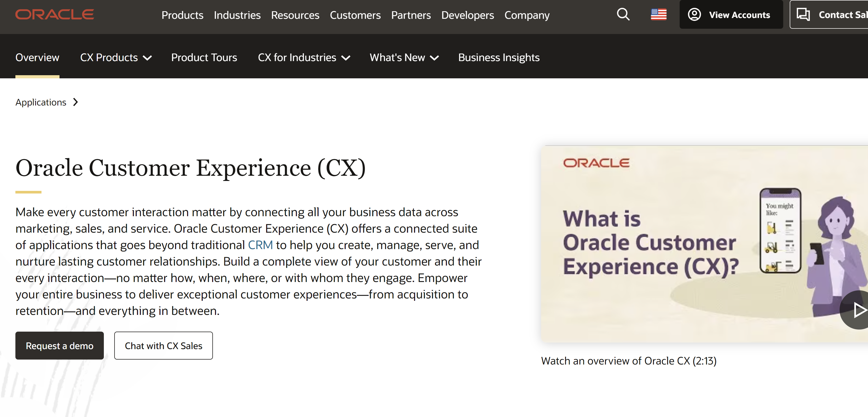Select the Overview tab
The image size is (868, 417).
37,58
